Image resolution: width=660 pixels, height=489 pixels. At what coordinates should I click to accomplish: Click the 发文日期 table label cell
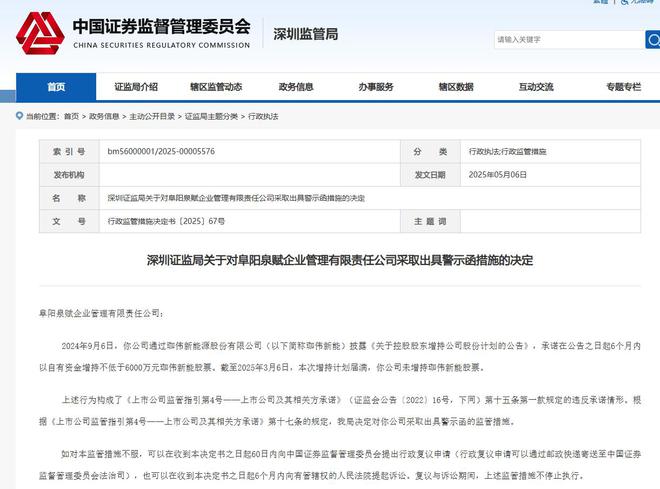click(x=430, y=175)
